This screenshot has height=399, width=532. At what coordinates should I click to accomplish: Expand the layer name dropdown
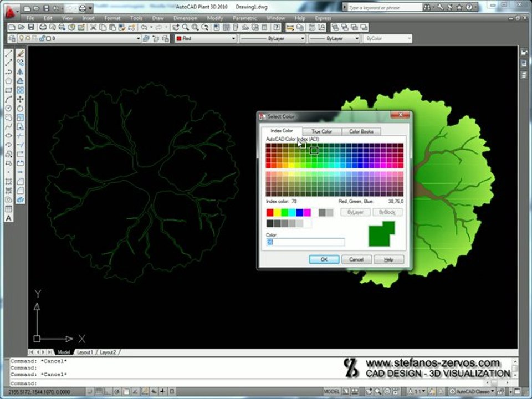[138, 38]
